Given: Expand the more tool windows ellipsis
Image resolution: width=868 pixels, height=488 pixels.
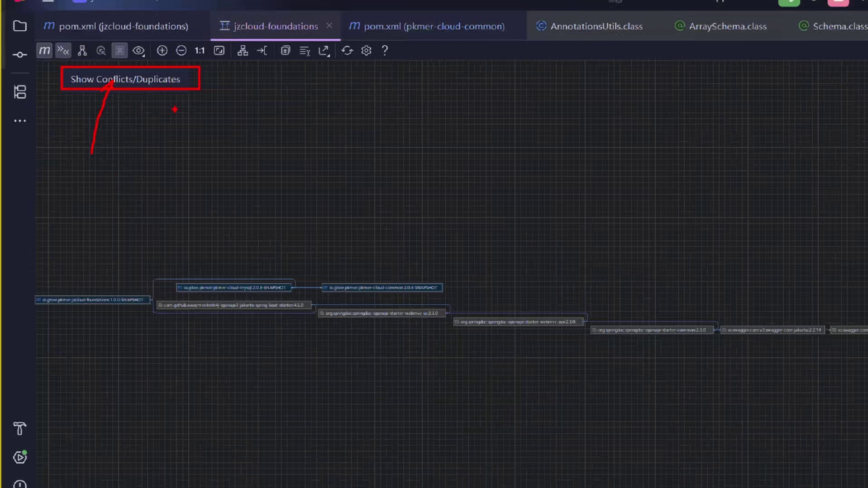Looking at the screenshot, I should click(20, 121).
